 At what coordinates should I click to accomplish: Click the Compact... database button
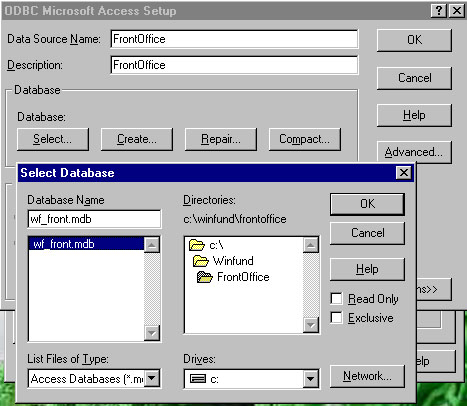coord(305,139)
